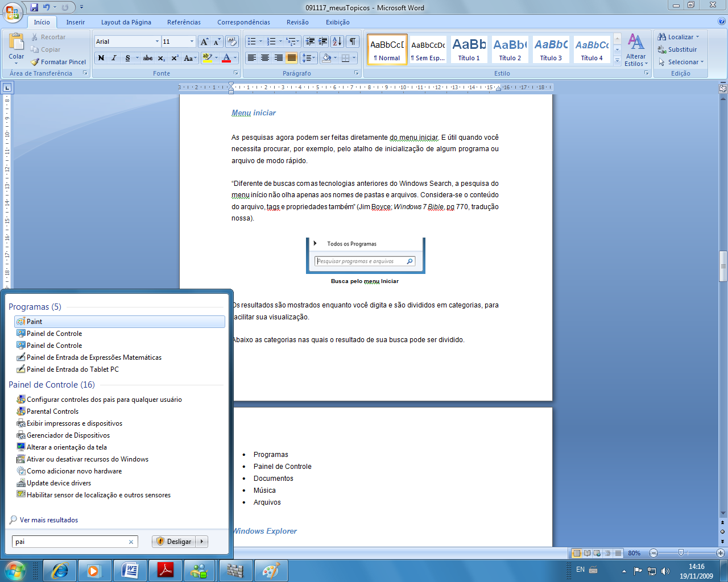Center align the paragraph

(x=265, y=58)
